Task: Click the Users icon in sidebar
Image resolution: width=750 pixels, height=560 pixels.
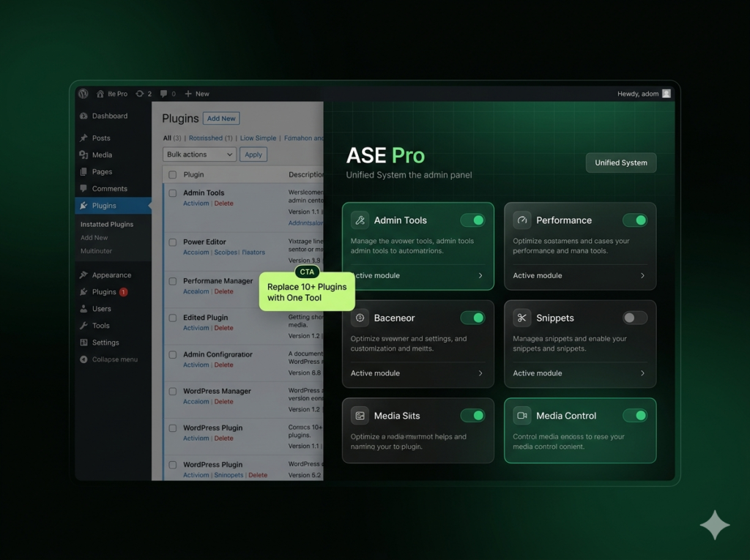Action: (x=83, y=308)
